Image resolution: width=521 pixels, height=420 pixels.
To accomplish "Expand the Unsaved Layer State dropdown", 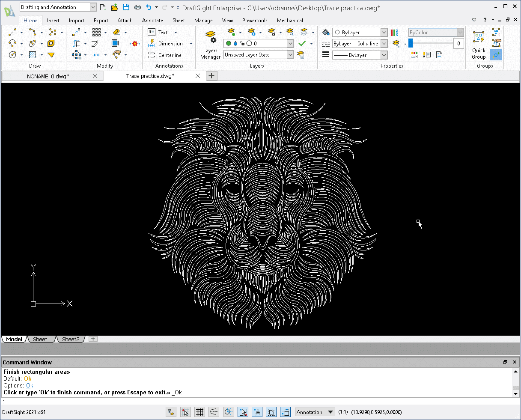I will click(290, 55).
